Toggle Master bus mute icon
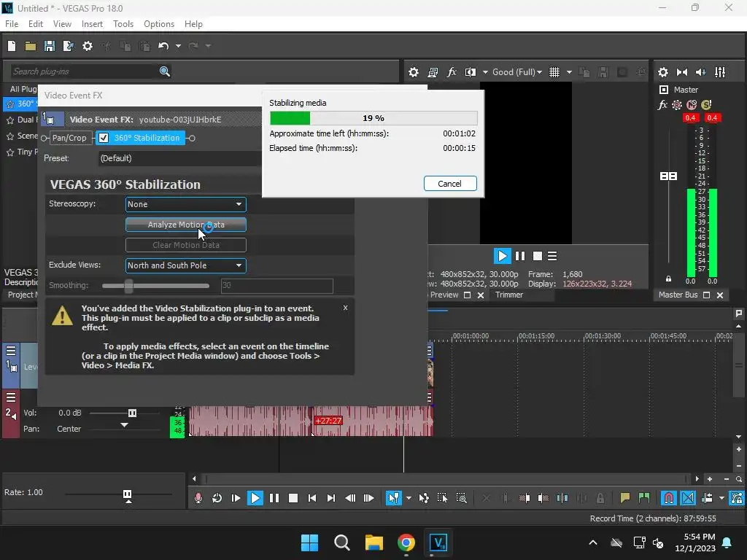This screenshot has height=560, width=747. pyautogui.click(x=692, y=105)
